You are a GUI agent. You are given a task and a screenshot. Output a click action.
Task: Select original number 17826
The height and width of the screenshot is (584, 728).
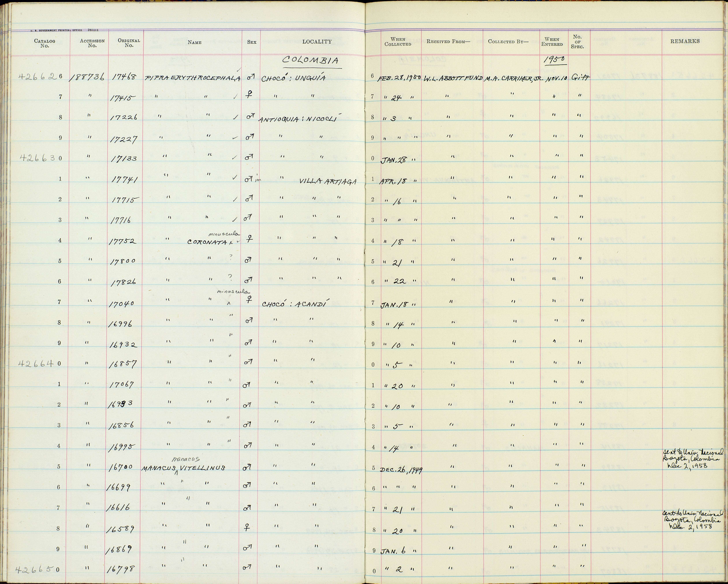coord(124,282)
